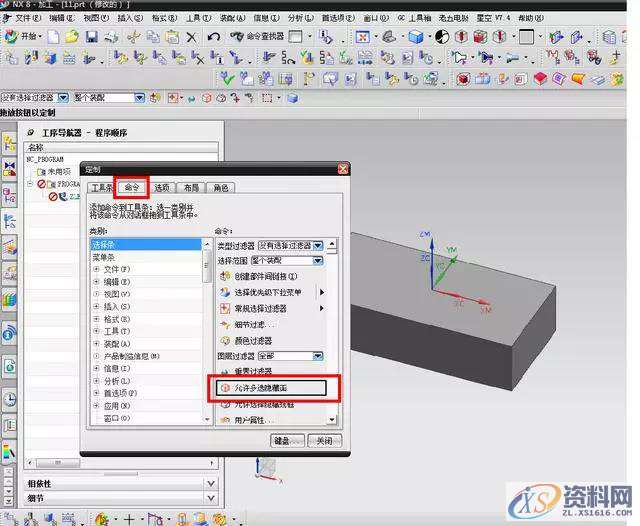The width and height of the screenshot is (640, 526).
Task: Click the Delete X toolbar icon
Action: coord(191,37)
